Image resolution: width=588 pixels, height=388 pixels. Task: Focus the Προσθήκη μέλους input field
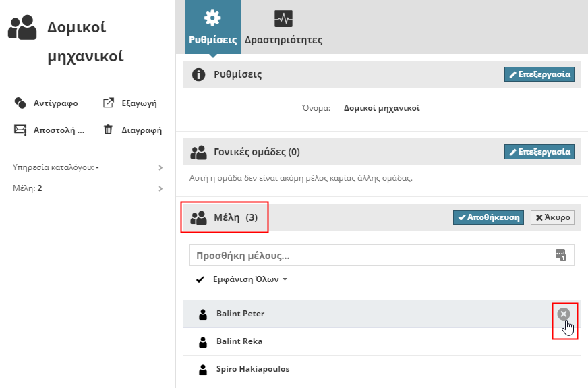[371, 256]
